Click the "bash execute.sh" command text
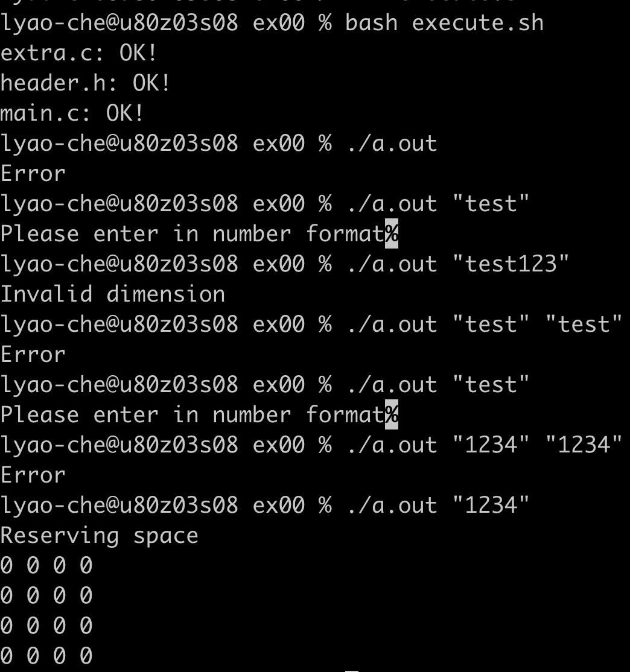630x672 pixels. 444,23
